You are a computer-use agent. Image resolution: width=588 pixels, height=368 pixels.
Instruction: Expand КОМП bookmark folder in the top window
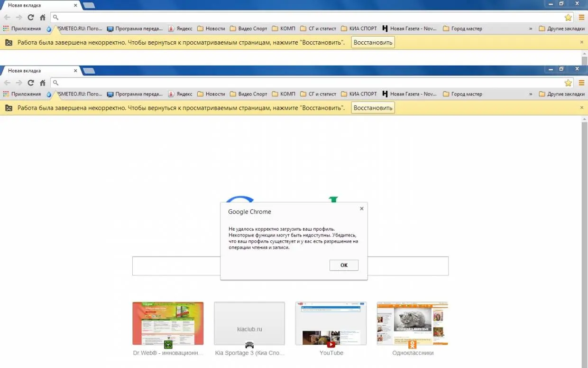284,28
